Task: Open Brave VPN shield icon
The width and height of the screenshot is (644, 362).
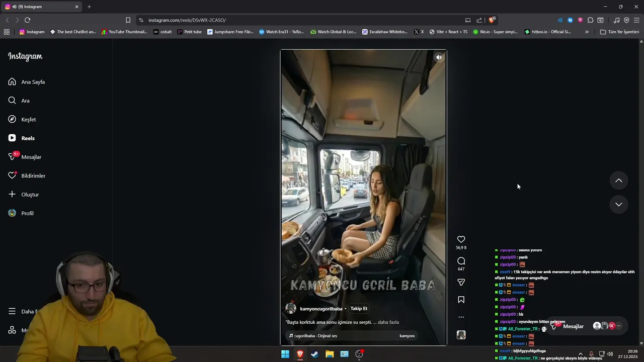Action: [626, 20]
